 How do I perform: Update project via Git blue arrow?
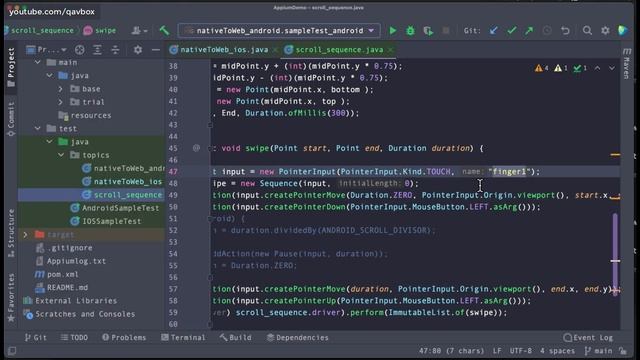(493, 31)
